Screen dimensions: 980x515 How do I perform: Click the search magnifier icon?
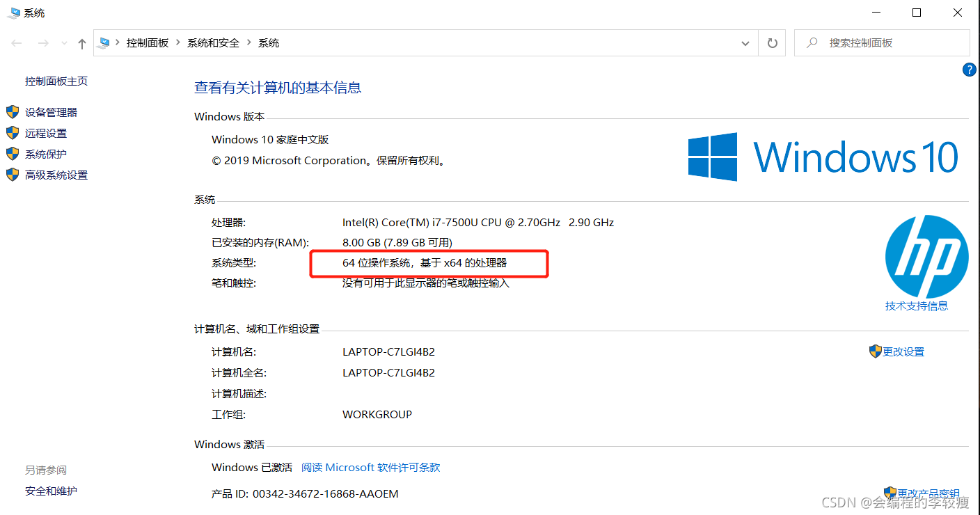pos(812,43)
